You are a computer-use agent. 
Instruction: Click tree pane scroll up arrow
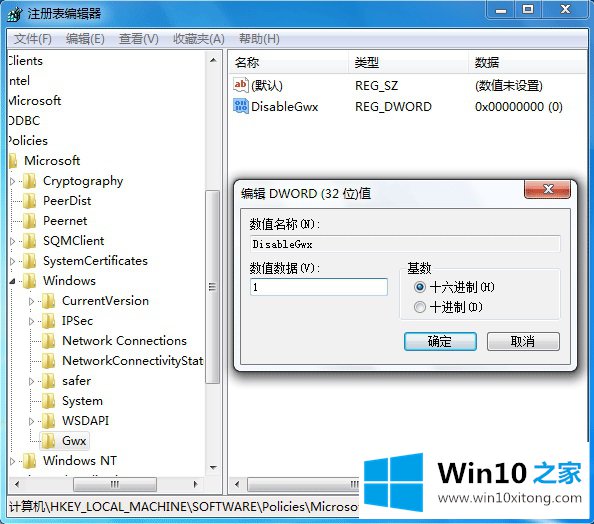(213, 60)
